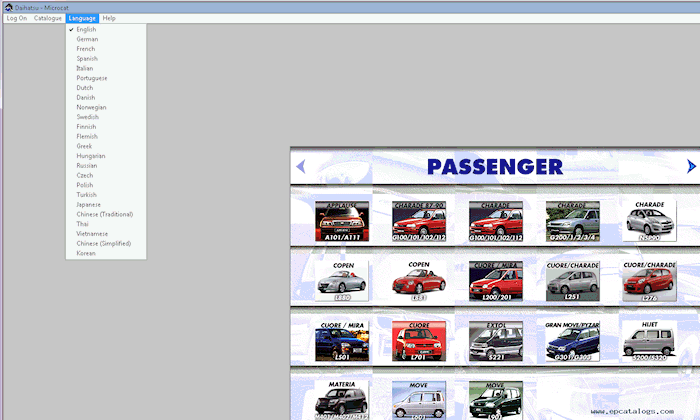The width and height of the screenshot is (700, 420).
Task: Select the Applause A101/A111 car icon
Action: 342,221
